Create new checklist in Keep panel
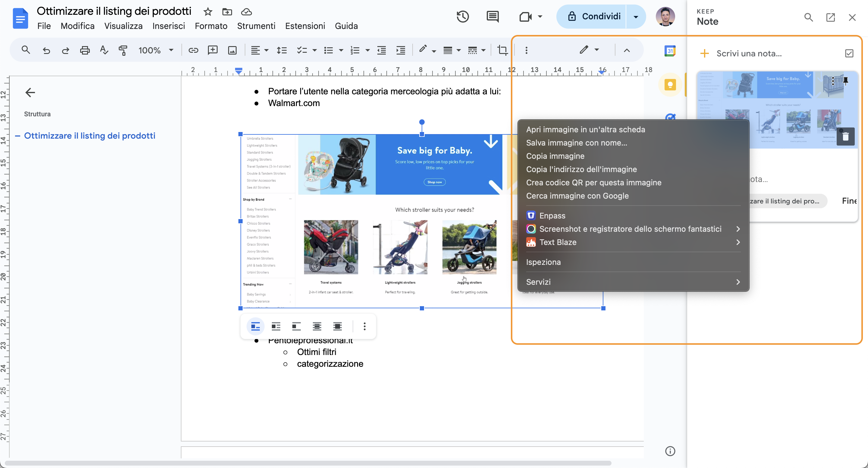The width and height of the screenshot is (868, 468). (849, 53)
